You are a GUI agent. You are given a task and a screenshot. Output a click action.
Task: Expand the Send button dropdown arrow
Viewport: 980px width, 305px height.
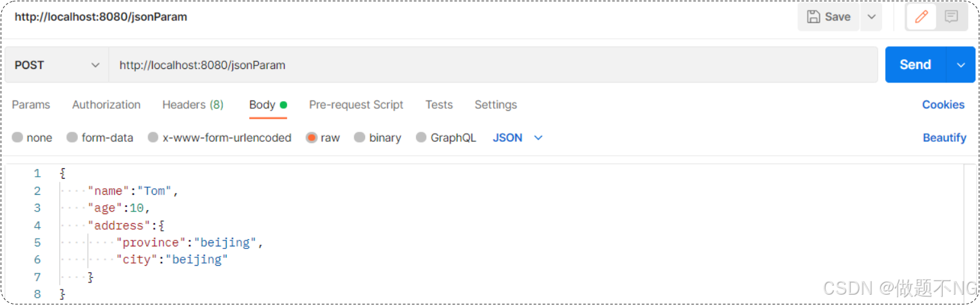pyautogui.click(x=961, y=64)
